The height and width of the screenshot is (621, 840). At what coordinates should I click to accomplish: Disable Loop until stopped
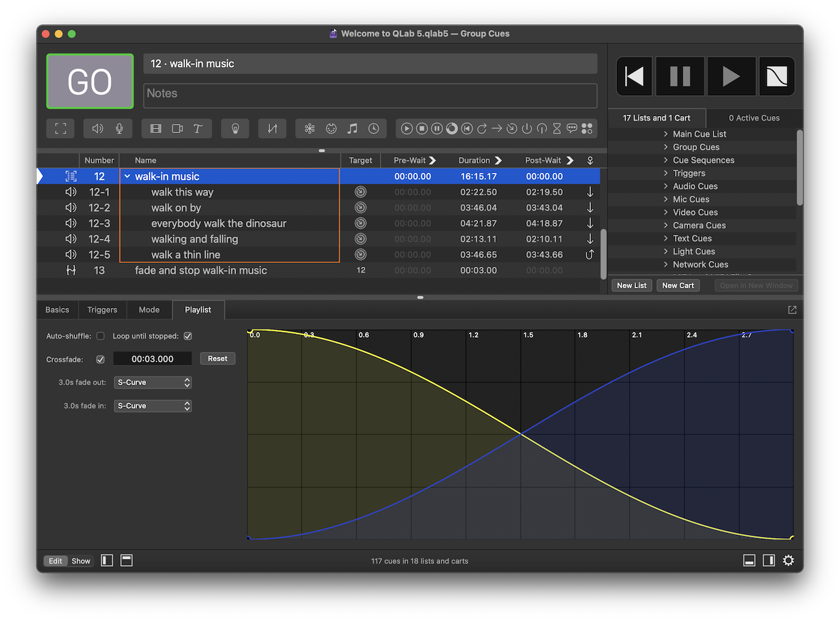(x=188, y=336)
